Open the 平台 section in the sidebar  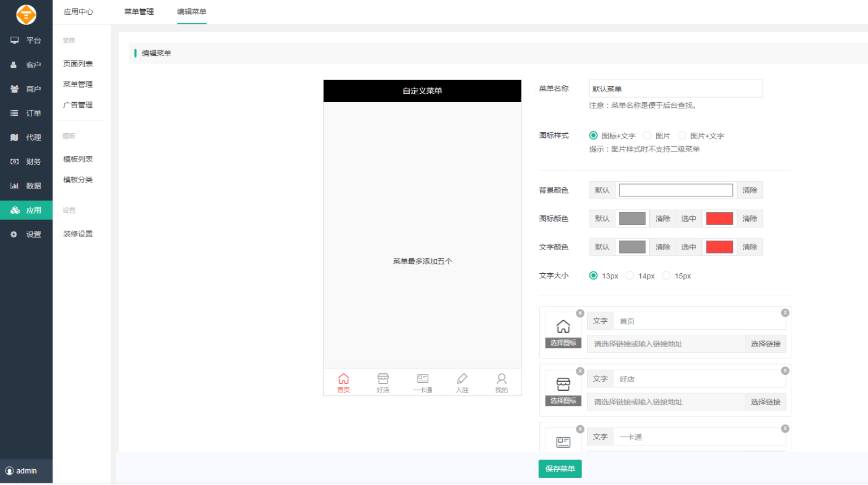pyautogui.click(x=26, y=40)
